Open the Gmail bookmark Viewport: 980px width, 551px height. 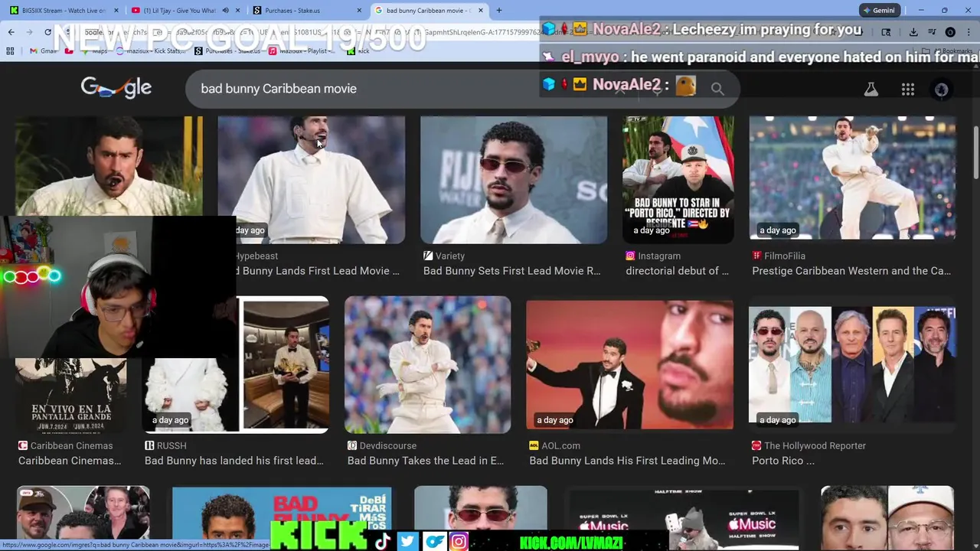[43, 51]
